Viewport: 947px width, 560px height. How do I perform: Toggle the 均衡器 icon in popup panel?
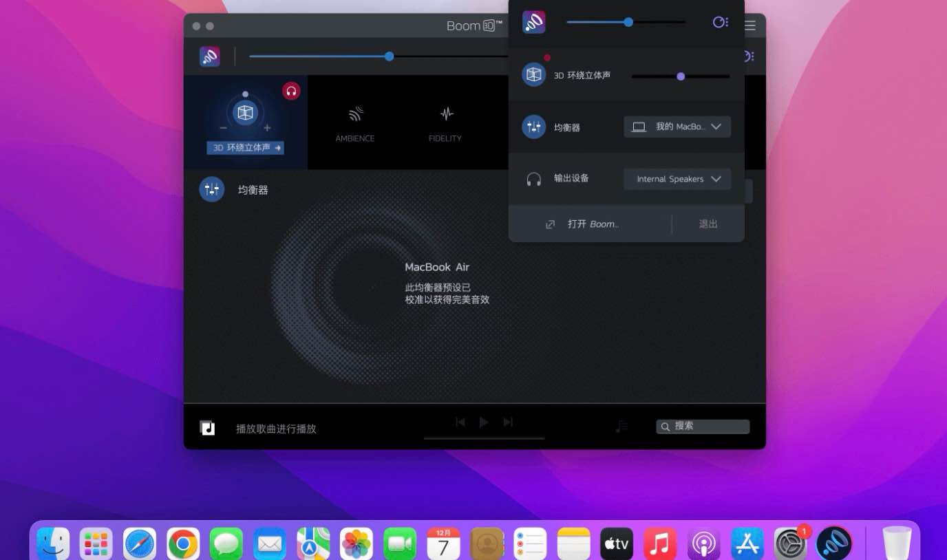coord(534,127)
